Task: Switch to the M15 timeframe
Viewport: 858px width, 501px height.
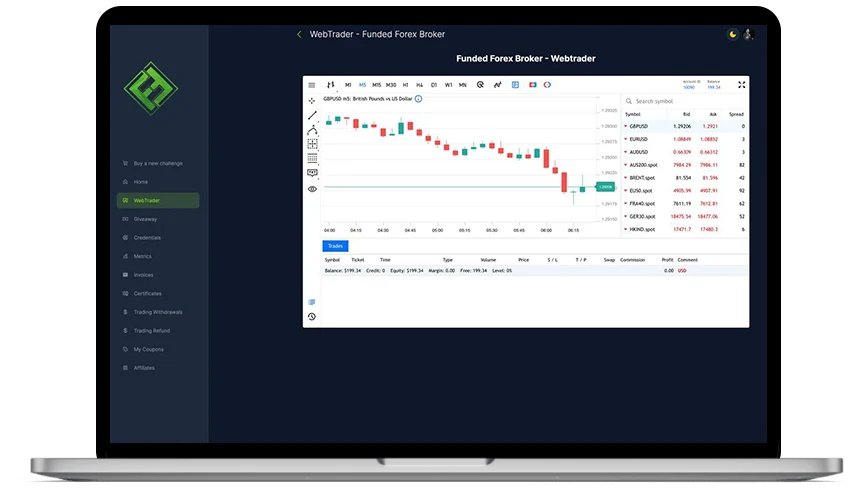Action: 376,85
